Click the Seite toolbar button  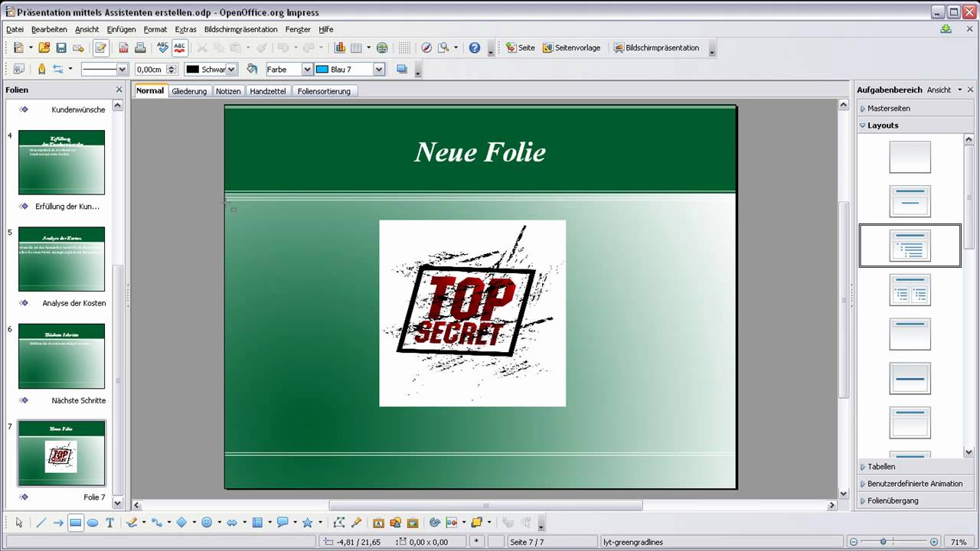pyautogui.click(x=521, y=47)
